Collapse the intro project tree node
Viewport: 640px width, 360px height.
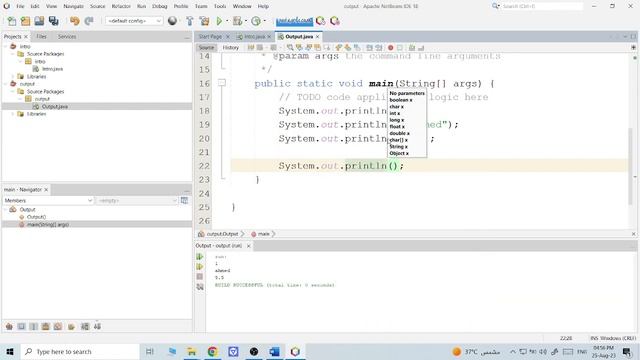click(x=6, y=46)
